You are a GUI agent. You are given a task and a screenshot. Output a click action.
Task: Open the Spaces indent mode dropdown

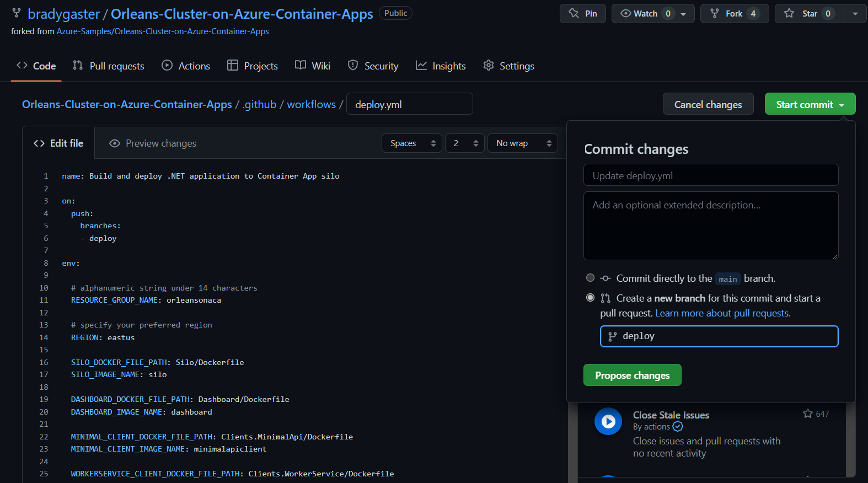[412, 143]
